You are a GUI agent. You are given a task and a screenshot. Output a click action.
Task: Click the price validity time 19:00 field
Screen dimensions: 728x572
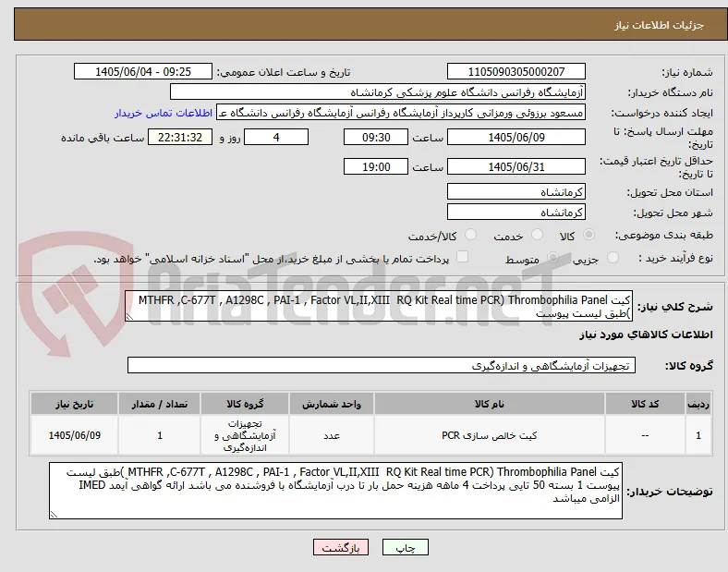(x=376, y=166)
